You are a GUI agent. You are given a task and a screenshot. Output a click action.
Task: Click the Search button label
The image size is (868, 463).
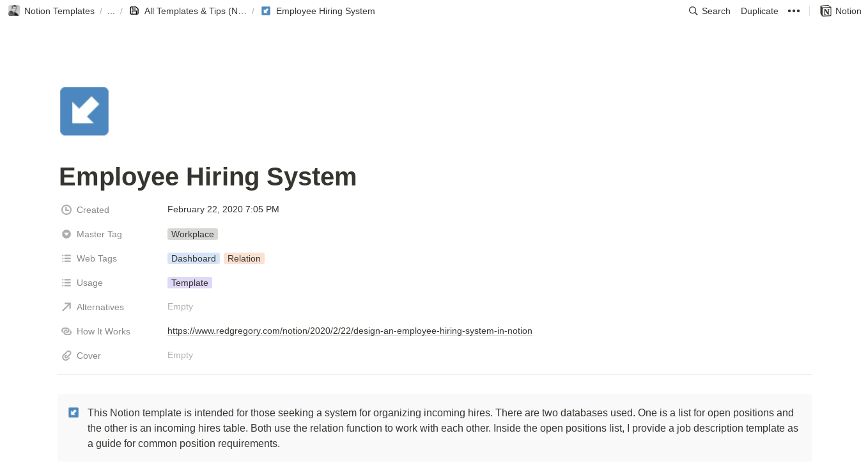pos(716,11)
